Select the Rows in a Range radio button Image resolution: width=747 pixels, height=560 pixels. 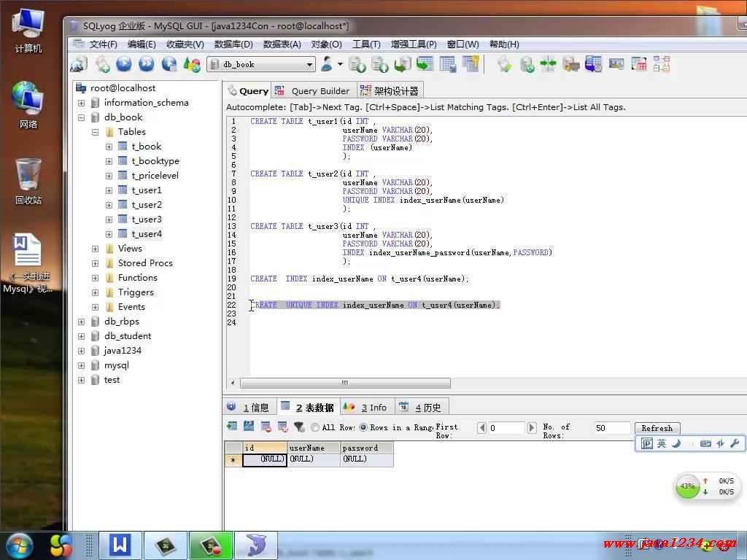coord(363,427)
